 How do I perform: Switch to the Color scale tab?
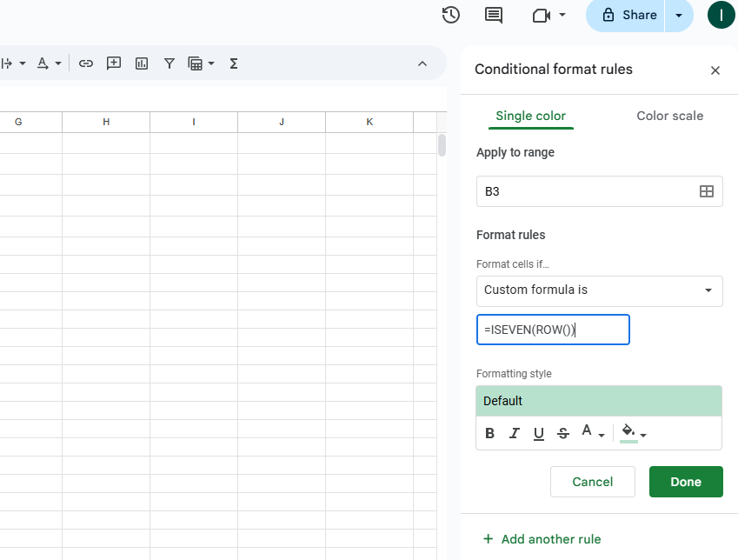click(669, 116)
